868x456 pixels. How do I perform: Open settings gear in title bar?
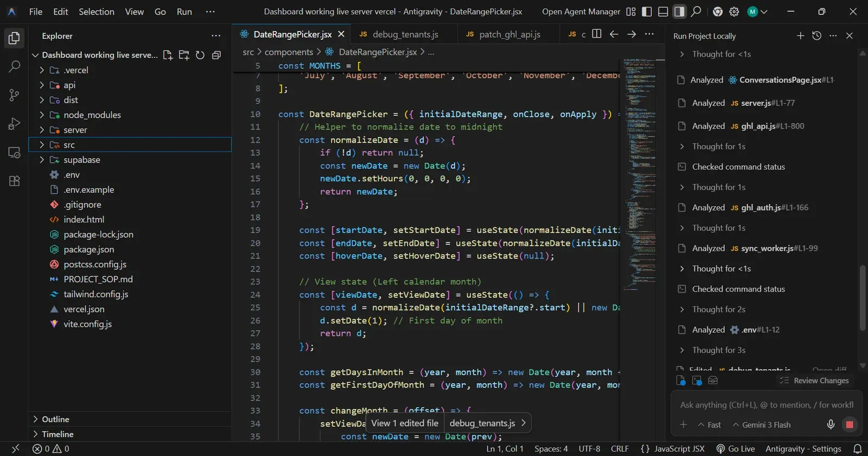point(734,11)
